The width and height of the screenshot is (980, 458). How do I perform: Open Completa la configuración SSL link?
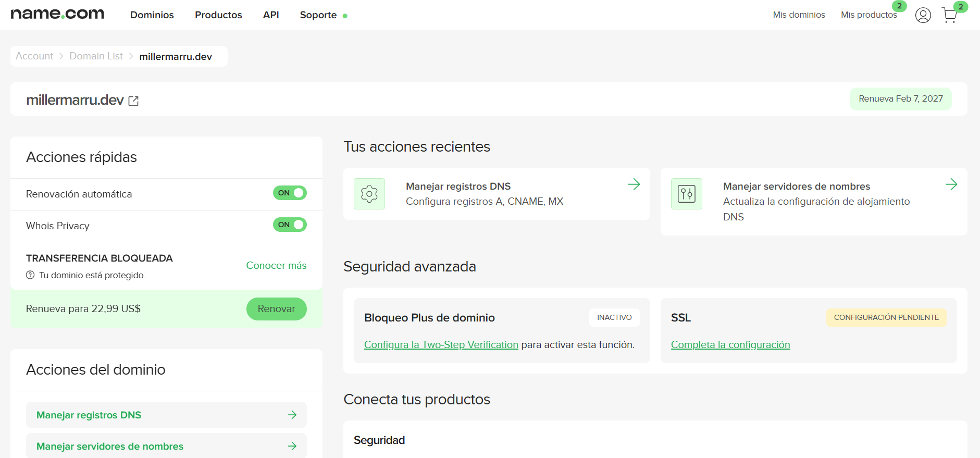tap(730, 345)
